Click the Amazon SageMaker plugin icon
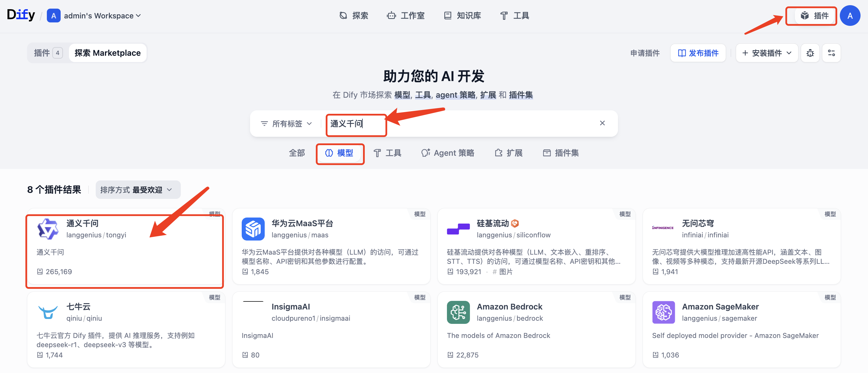The width and height of the screenshot is (868, 373). pos(663,312)
